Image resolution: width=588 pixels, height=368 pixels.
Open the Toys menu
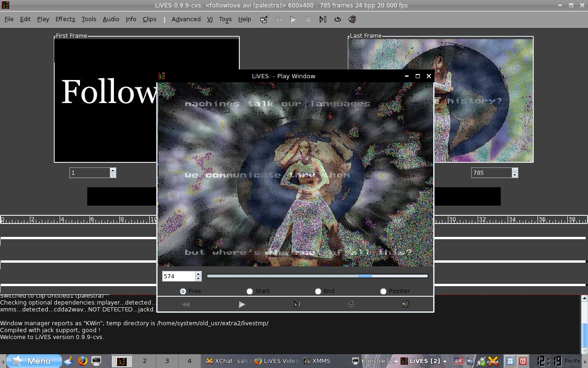[x=225, y=19]
